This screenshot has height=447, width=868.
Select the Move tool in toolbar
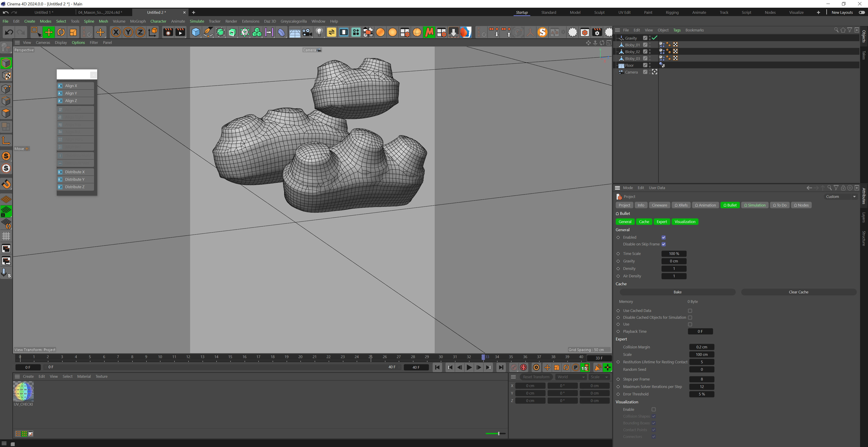(49, 32)
